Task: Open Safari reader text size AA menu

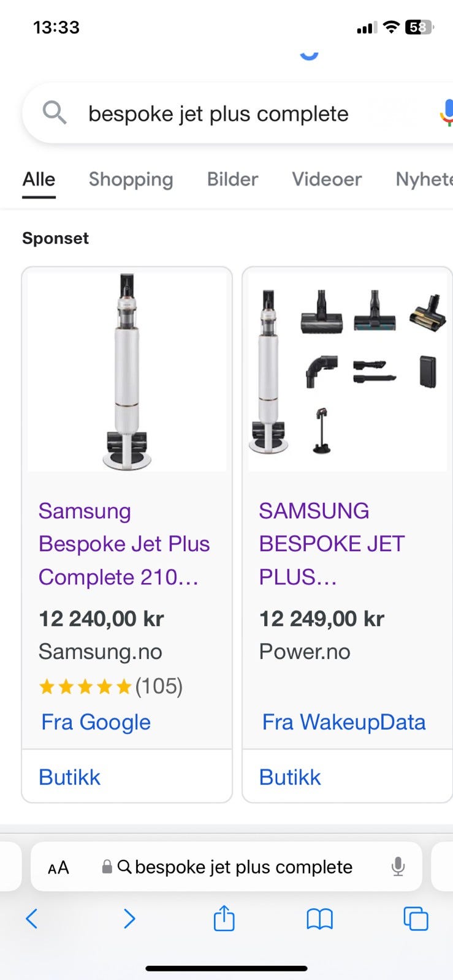Action: pos(58,867)
